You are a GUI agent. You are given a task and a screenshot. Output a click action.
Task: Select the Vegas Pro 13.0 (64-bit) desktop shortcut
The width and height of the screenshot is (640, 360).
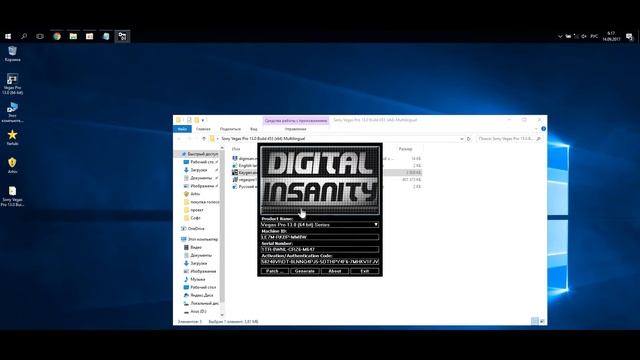click(x=12, y=84)
